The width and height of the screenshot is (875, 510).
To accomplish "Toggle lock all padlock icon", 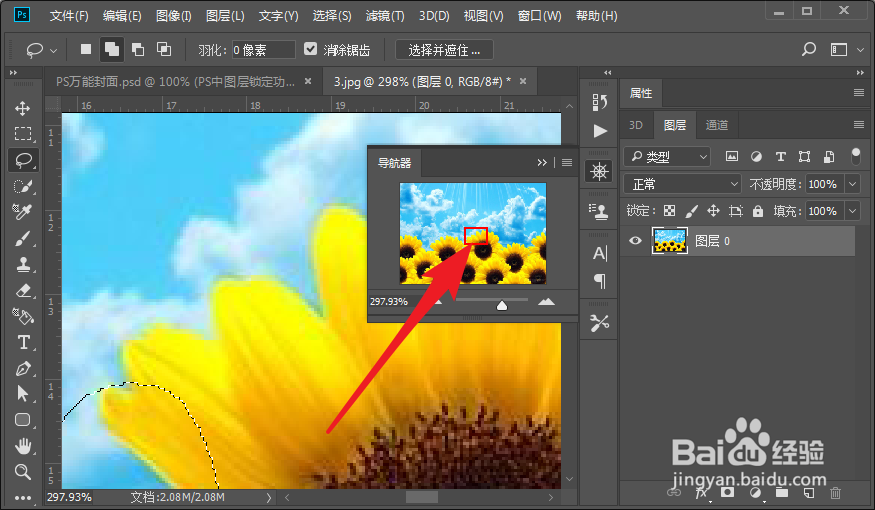I will 757,211.
